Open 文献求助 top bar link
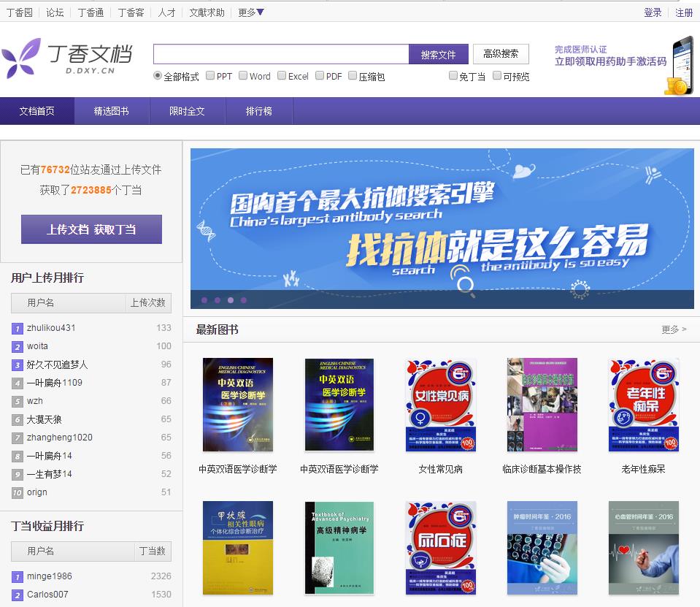 tap(207, 12)
